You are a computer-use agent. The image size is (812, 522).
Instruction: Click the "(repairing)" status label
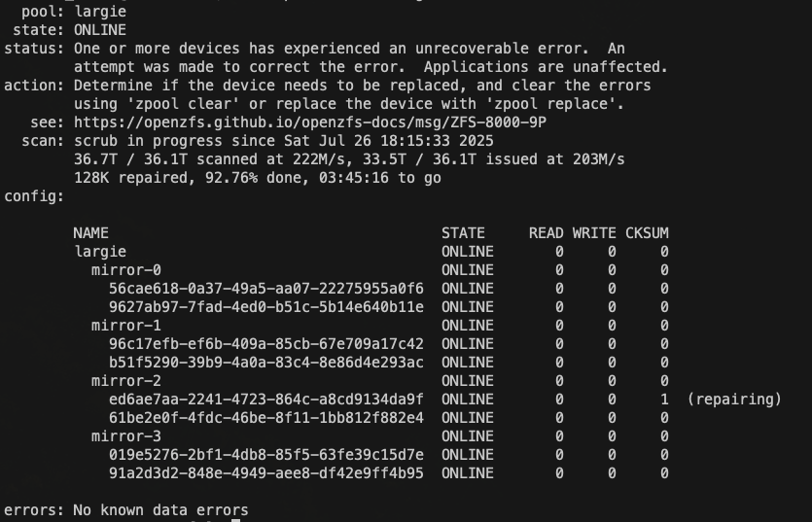pyautogui.click(x=734, y=400)
